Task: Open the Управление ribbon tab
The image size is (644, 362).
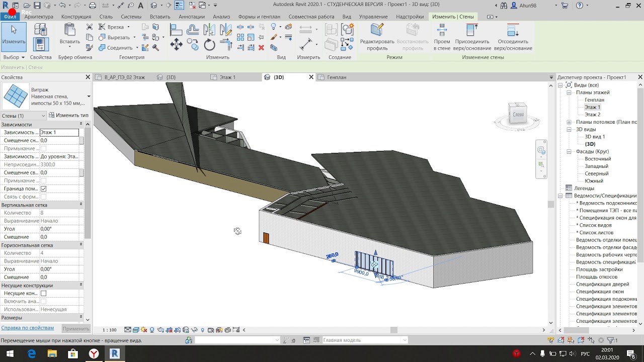Action: point(373,17)
